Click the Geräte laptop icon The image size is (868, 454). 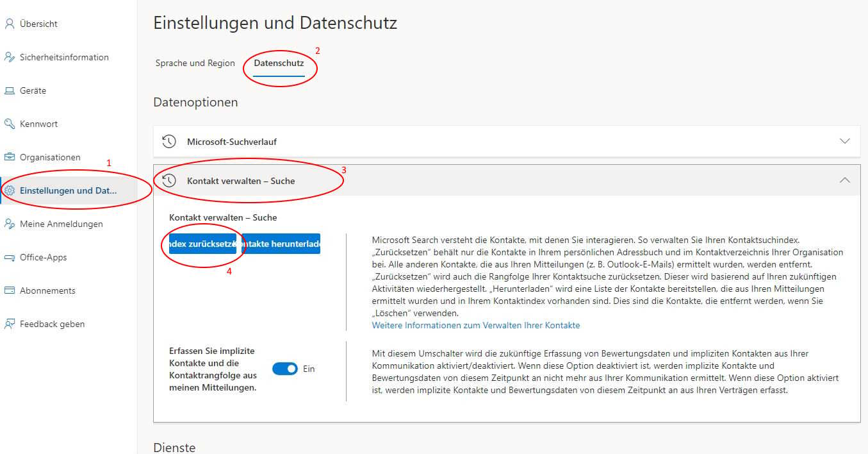[x=9, y=90]
